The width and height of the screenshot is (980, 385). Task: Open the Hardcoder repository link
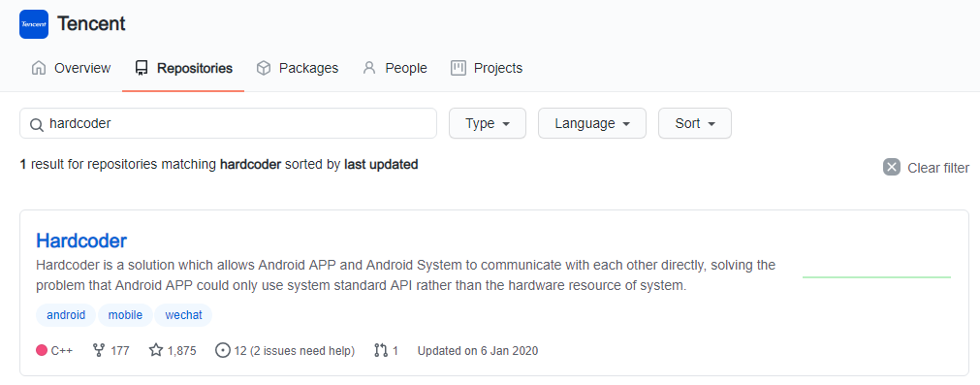tap(81, 240)
